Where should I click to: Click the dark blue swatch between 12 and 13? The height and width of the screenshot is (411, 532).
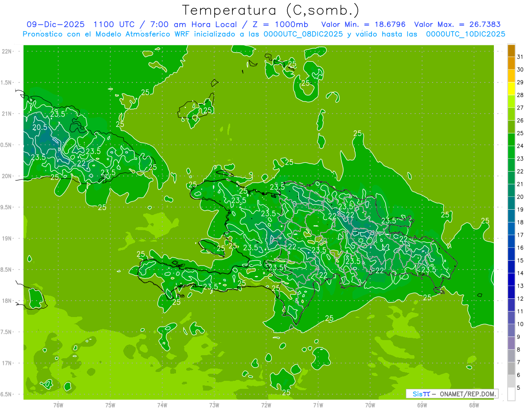[511, 293]
